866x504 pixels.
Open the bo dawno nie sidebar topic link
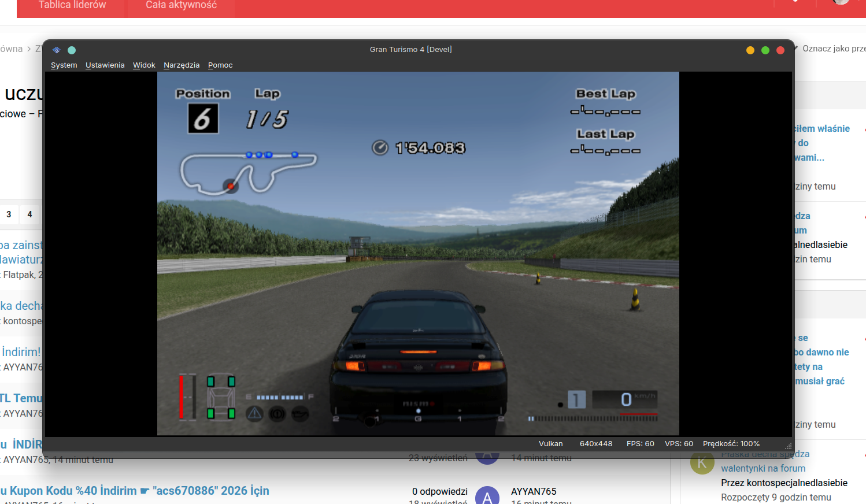[821, 352]
